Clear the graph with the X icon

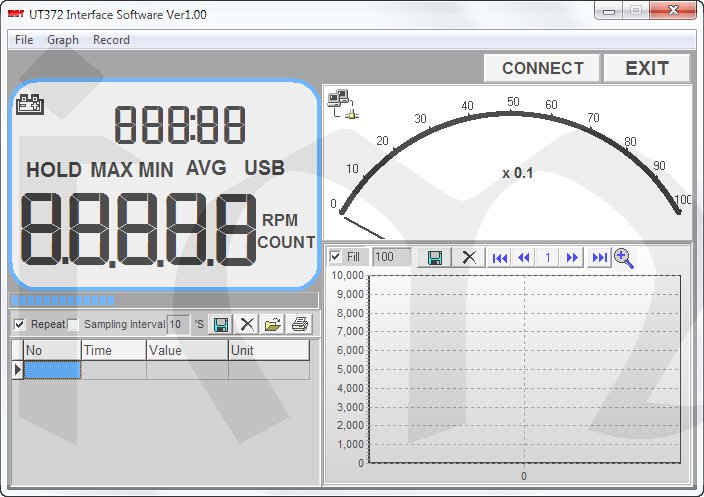click(x=468, y=257)
